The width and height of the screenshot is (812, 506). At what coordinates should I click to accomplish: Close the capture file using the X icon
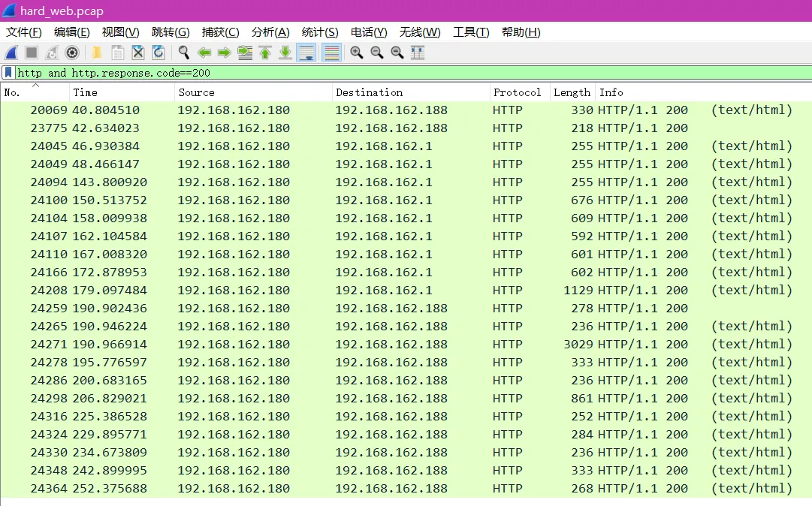(138, 53)
